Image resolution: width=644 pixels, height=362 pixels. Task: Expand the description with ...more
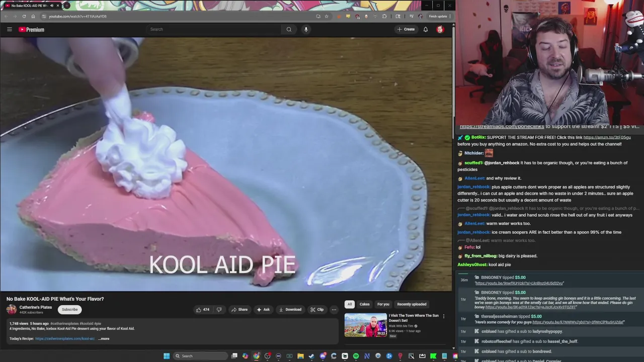pyautogui.click(x=104, y=339)
